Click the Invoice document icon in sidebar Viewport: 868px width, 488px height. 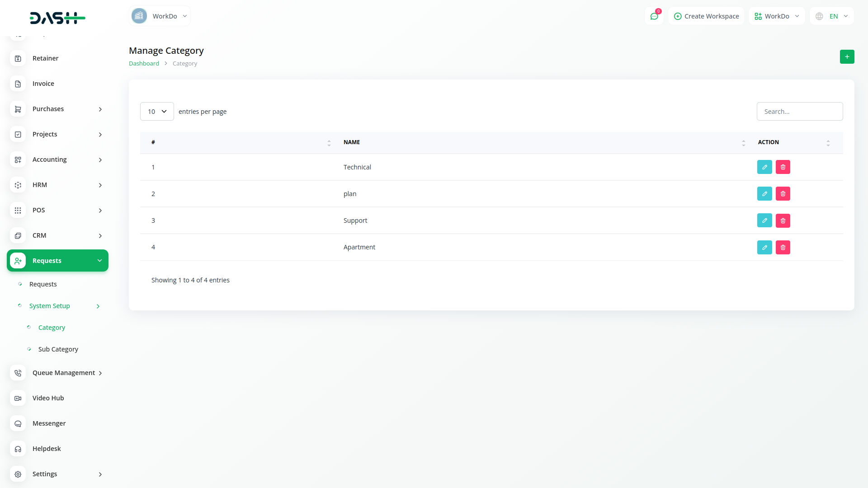pos(18,84)
